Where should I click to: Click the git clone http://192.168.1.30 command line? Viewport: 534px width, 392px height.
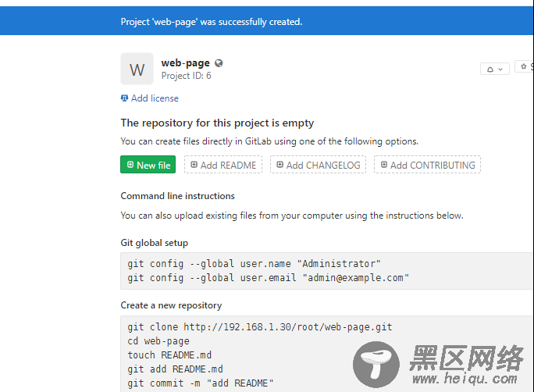click(x=260, y=327)
